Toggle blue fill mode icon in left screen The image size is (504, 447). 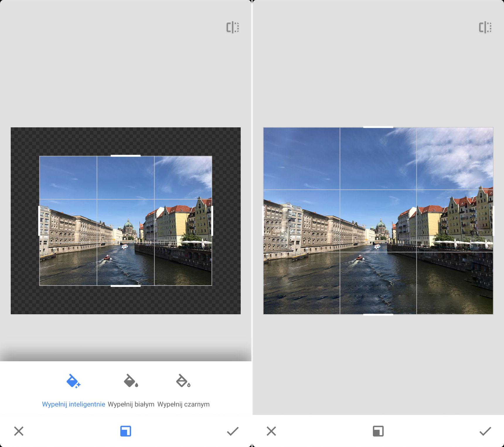coord(126,431)
